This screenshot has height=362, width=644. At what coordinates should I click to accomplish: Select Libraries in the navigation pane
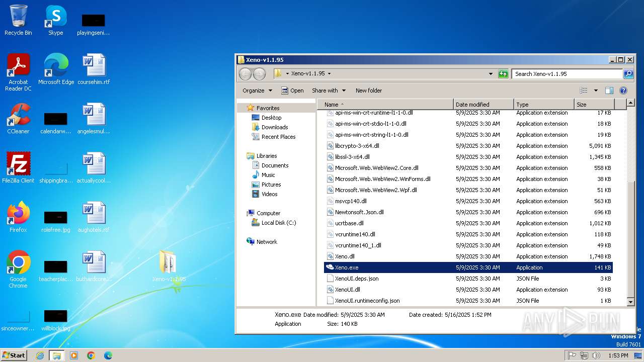click(267, 156)
